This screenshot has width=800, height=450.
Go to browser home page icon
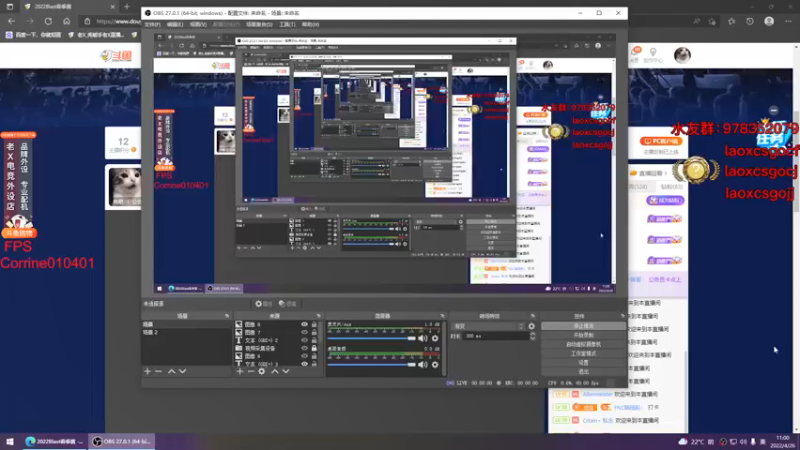66,21
